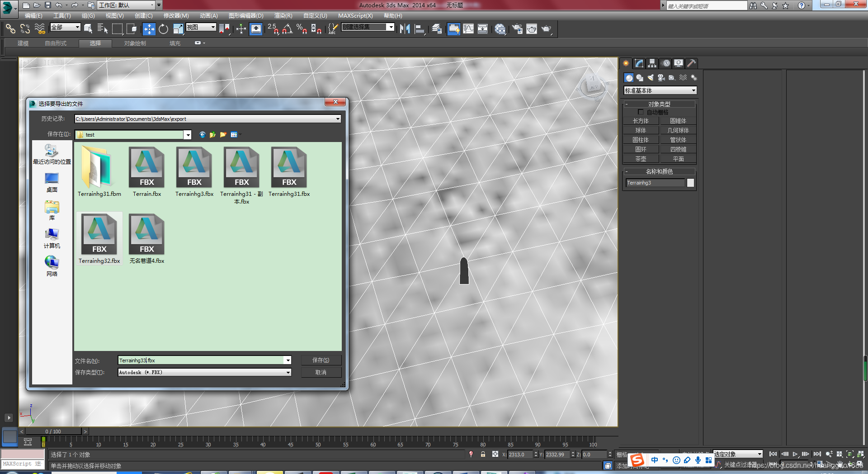Toggle the Selection Lock icon
868x474 pixels.
[483, 454]
